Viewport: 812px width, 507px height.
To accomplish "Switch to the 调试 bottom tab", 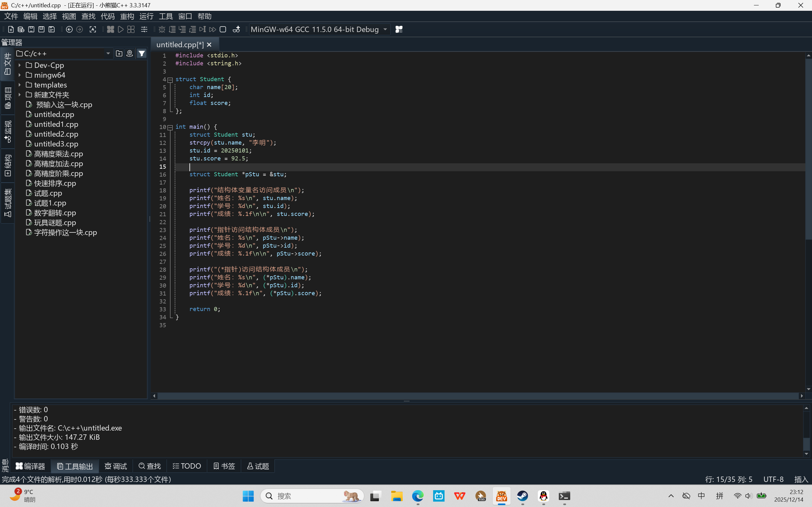I will [116, 466].
